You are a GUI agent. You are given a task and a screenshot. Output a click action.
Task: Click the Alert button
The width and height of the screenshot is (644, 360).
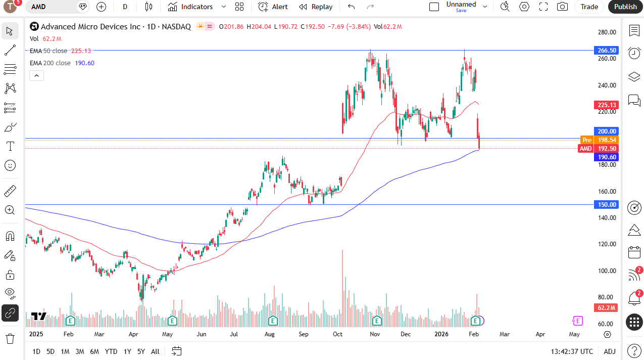point(273,7)
